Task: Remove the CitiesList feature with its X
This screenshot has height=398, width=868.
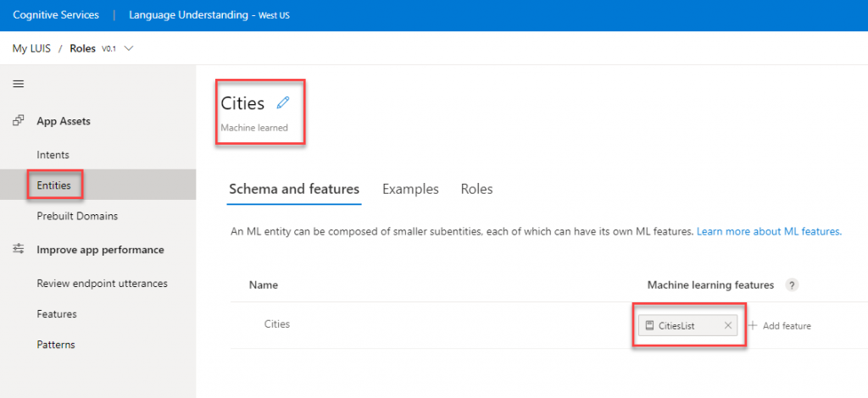Action: point(728,325)
